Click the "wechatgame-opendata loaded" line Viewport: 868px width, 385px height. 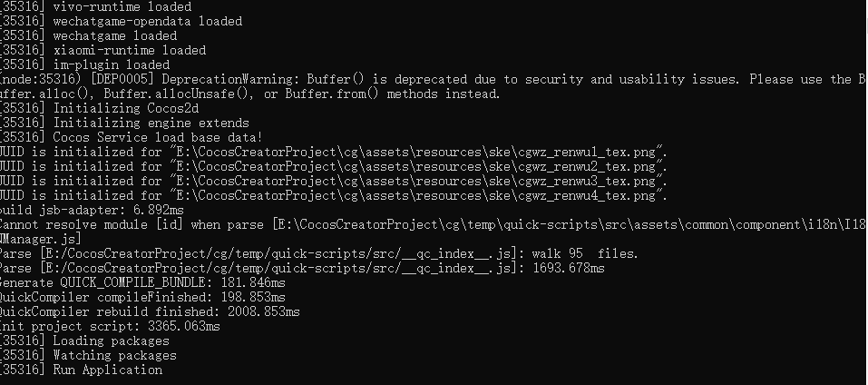point(147,21)
